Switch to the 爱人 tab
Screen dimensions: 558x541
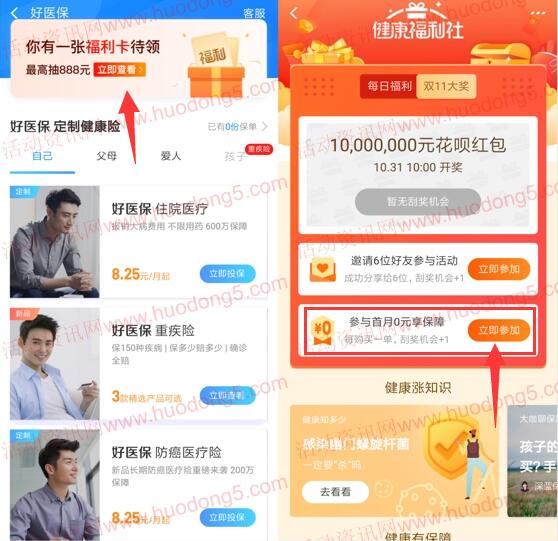click(170, 156)
